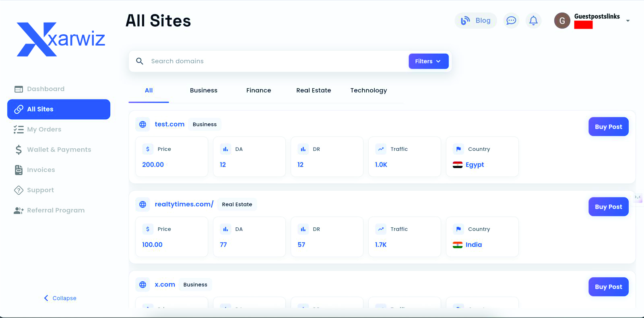Open the notifications bell
644x318 pixels.
click(x=533, y=21)
